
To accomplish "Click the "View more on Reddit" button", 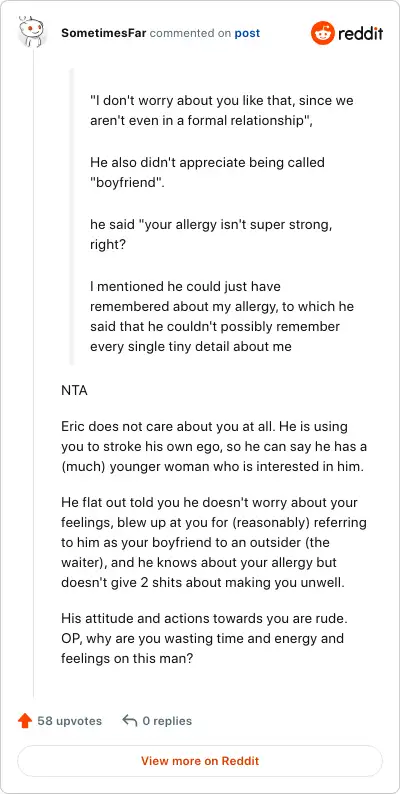I will [200, 761].
